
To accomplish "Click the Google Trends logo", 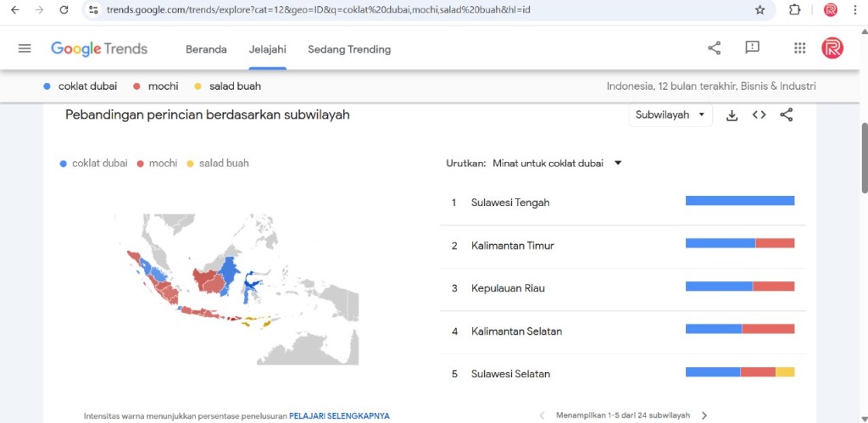I will pyautogui.click(x=99, y=48).
